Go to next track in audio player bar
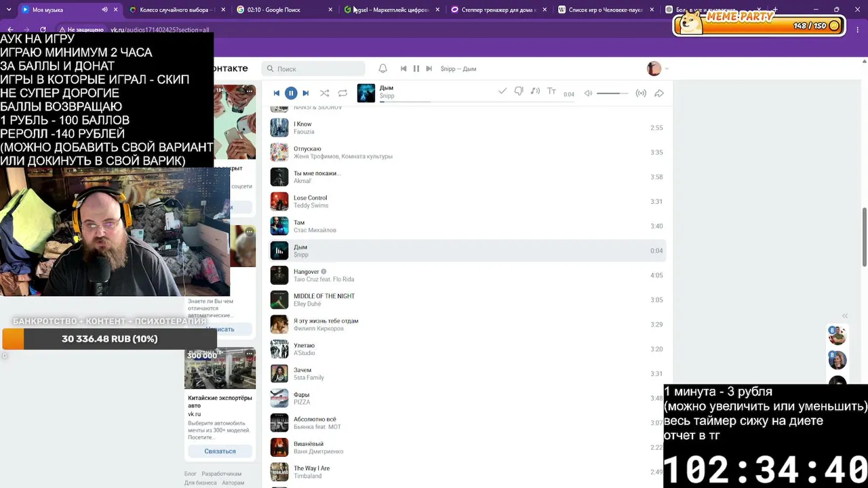Screen dimensions: 868x488 click(x=306, y=93)
